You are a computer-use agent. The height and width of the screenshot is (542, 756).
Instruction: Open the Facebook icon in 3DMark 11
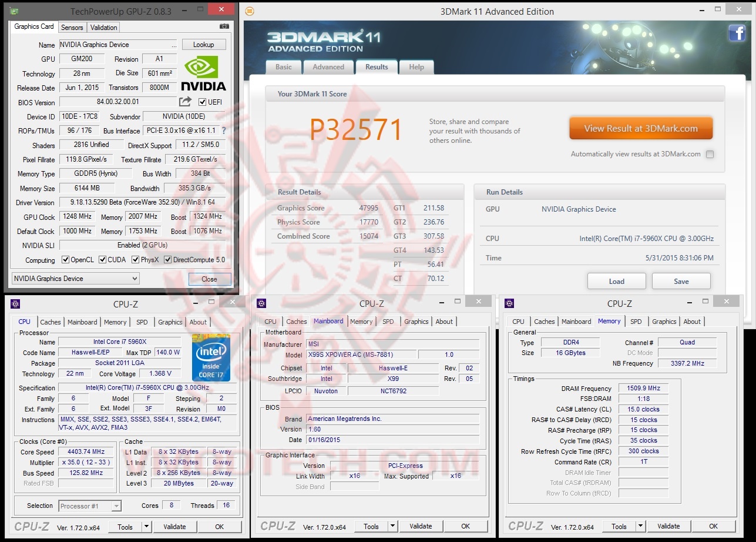pos(737,33)
